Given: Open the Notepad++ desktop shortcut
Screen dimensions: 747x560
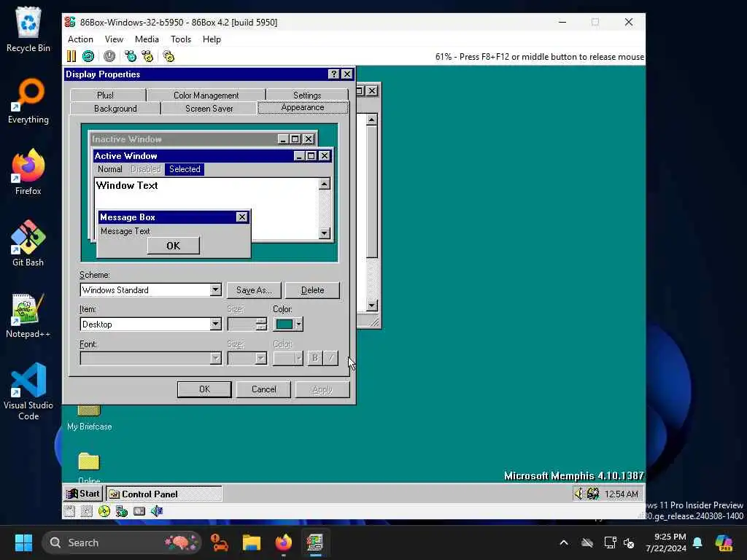Looking at the screenshot, I should tap(28, 315).
